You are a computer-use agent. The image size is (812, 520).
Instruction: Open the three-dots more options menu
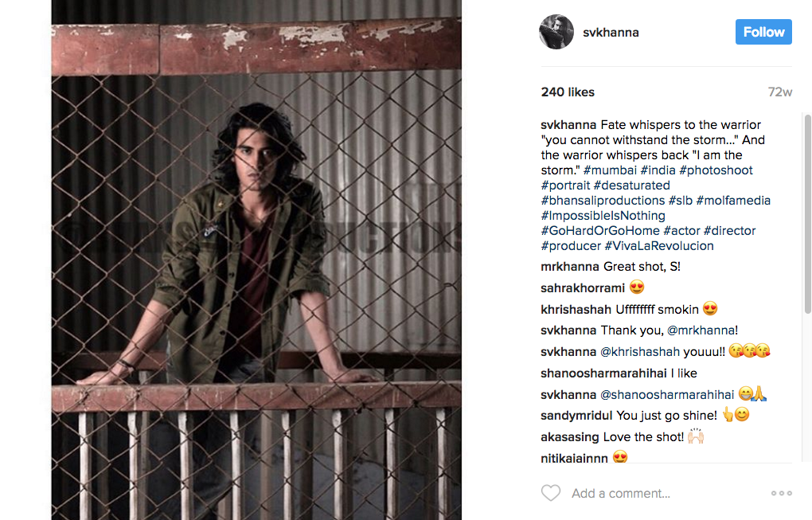pos(782,493)
